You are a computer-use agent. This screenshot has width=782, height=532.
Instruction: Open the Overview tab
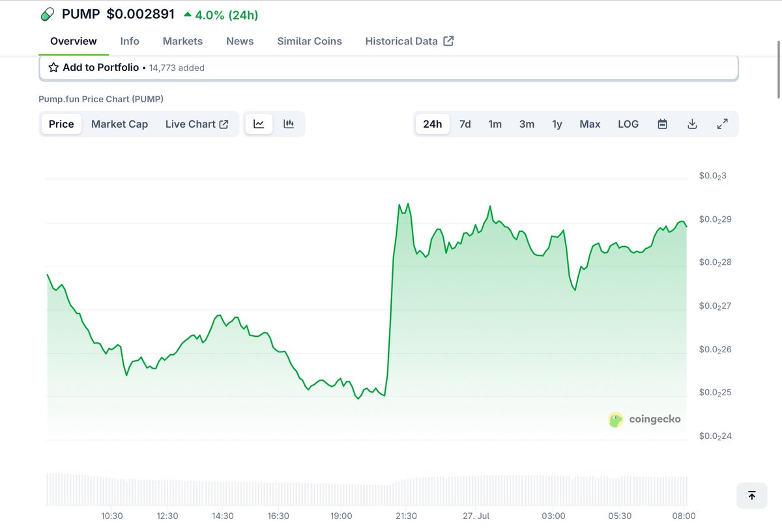pyautogui.click(x=74, y=41)
